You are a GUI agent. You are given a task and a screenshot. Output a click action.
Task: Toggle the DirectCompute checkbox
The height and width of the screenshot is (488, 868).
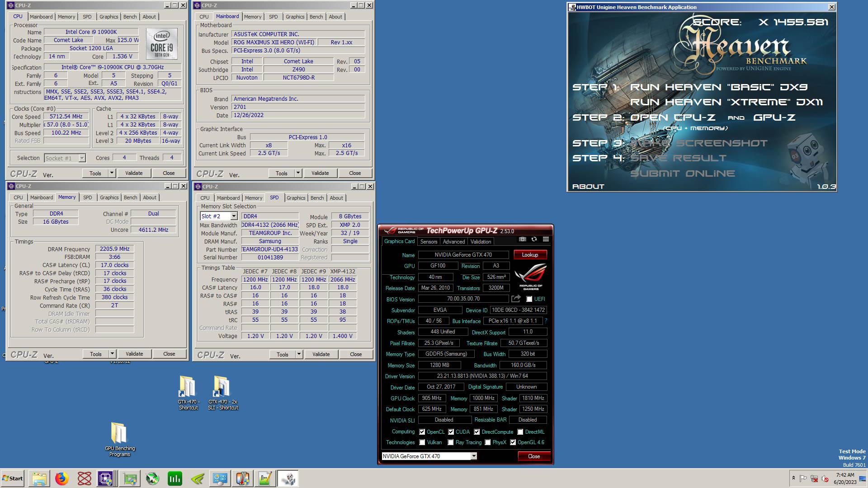click(x=476, y=432)
